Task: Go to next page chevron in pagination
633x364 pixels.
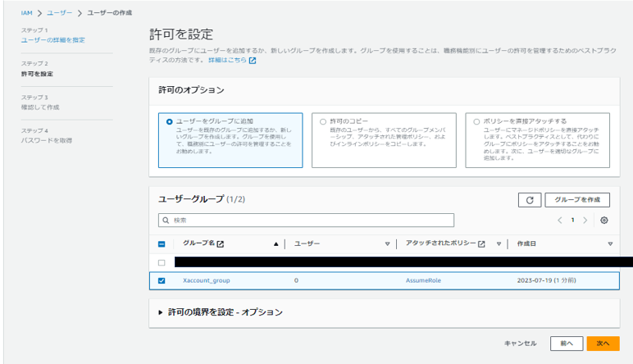Action: click(x=585, y=220)
